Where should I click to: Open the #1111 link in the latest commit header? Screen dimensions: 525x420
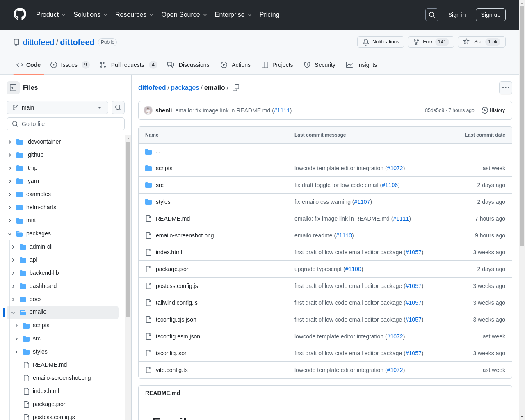click(x=282, y=110)
